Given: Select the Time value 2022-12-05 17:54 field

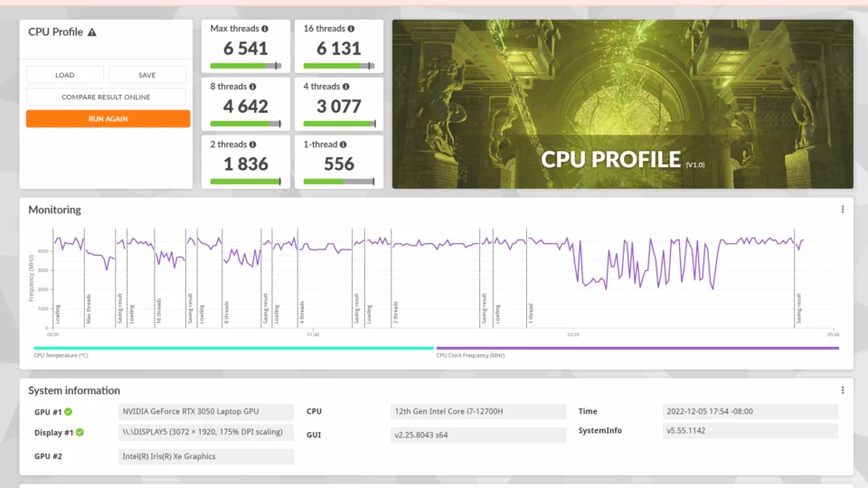Looking at the screenshot, I should [750, 412].
